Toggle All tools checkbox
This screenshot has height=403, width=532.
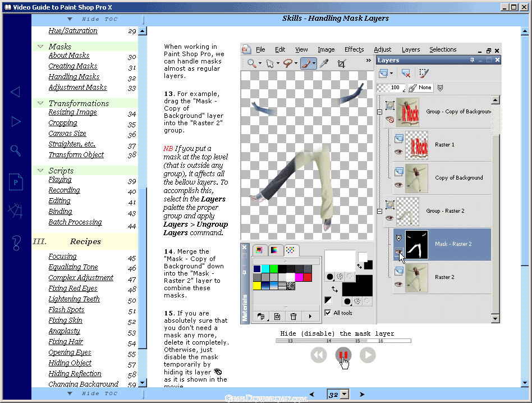pyautogui.click(x=328, y=313)
